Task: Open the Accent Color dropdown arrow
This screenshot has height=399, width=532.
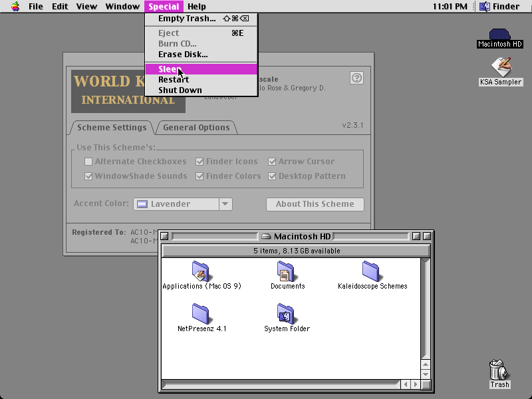Action: pyautogui.click(x=225, y=204)
